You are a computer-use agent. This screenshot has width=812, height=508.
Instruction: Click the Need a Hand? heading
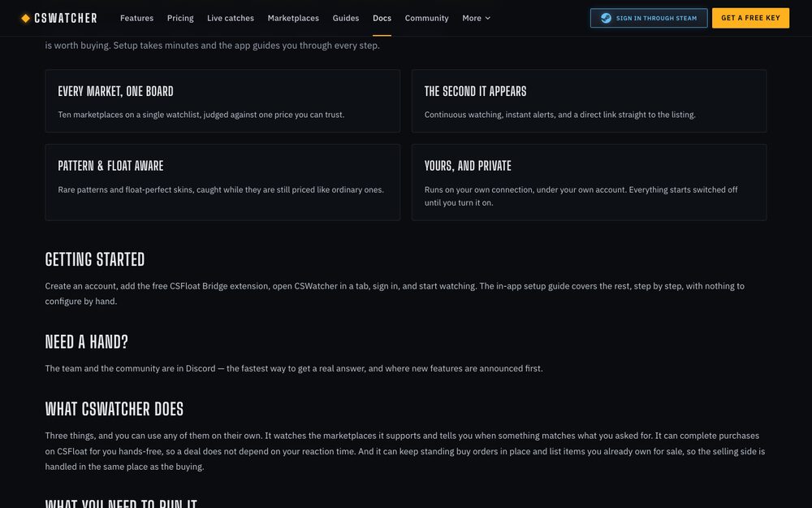click(x=87, y=341)
